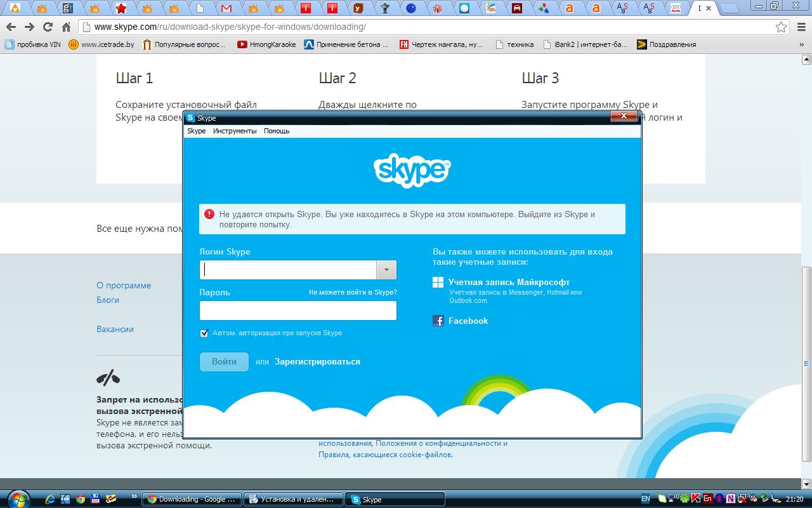The image size is (812, 508).
Task: Expand the Skype login name dropdown
Action: [x=386, y=270]
